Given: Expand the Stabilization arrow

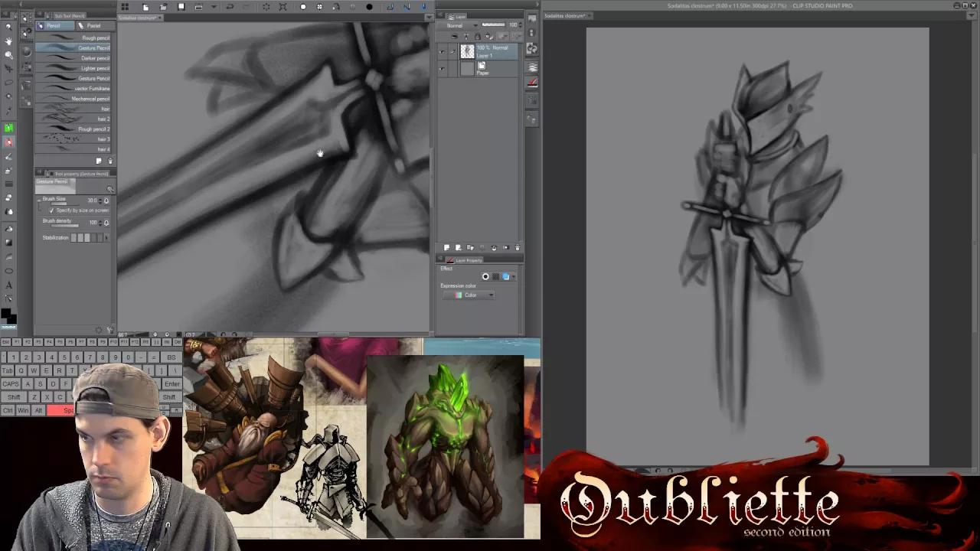Looking at the screenshot, I should pos(106,238).
